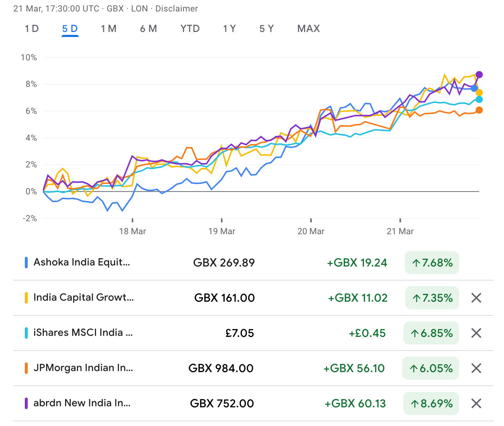Remove abrdn New India from comparison

pyautogui.click(x=476, y=403)
